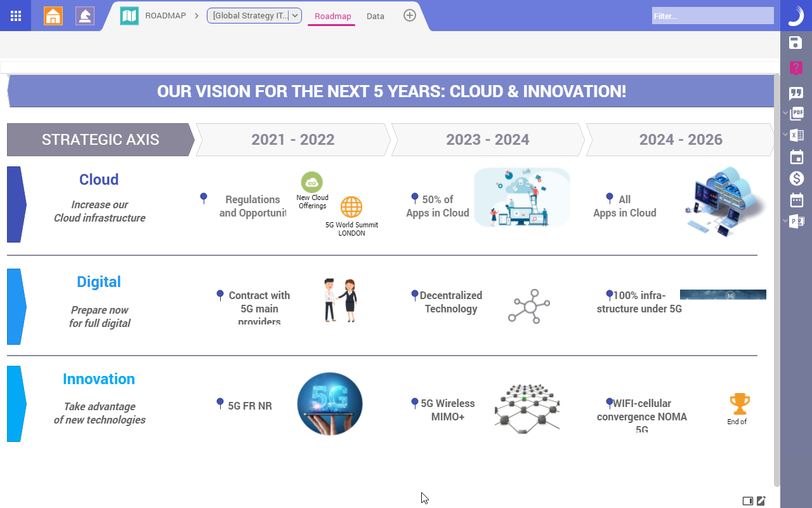Image resolution: width=812 pixels, height=508 pixels.
Task: Switch to the Data tab
Action: [376, 17]
